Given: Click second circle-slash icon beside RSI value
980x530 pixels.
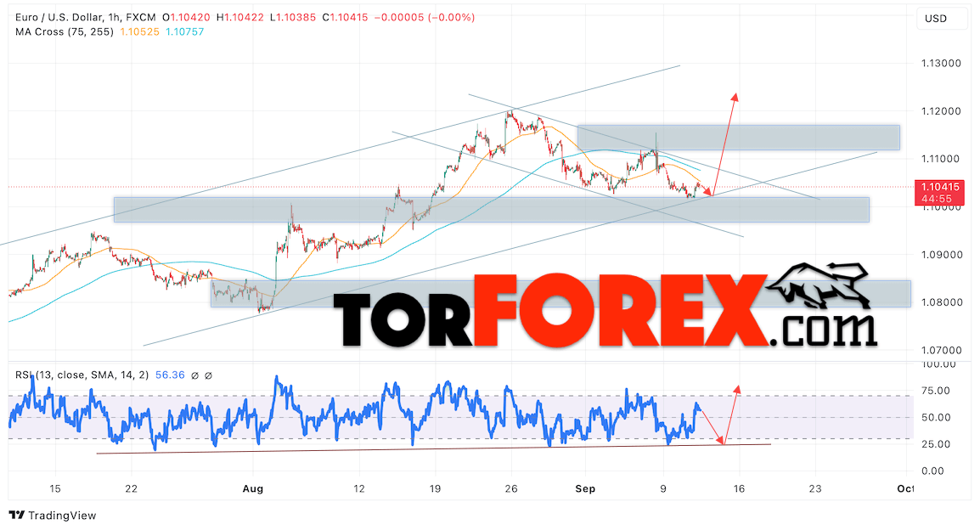Looking at the screenshot, I should (208, 375).
